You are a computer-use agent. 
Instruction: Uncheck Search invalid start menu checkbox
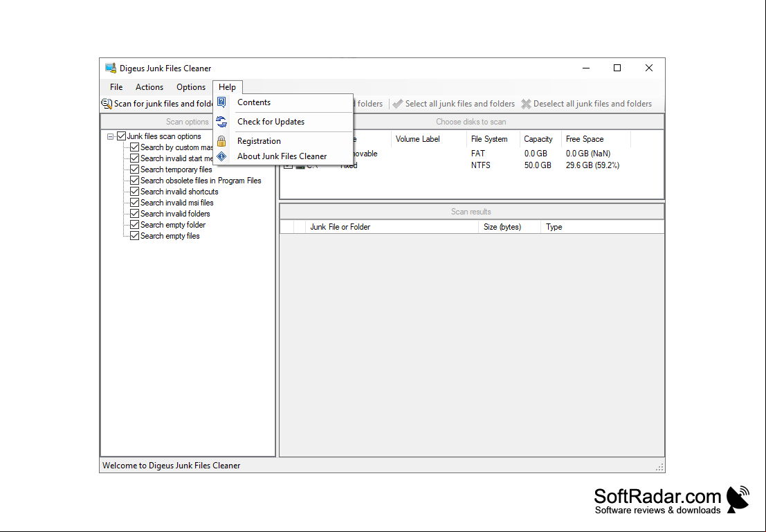tap(134, 158)
